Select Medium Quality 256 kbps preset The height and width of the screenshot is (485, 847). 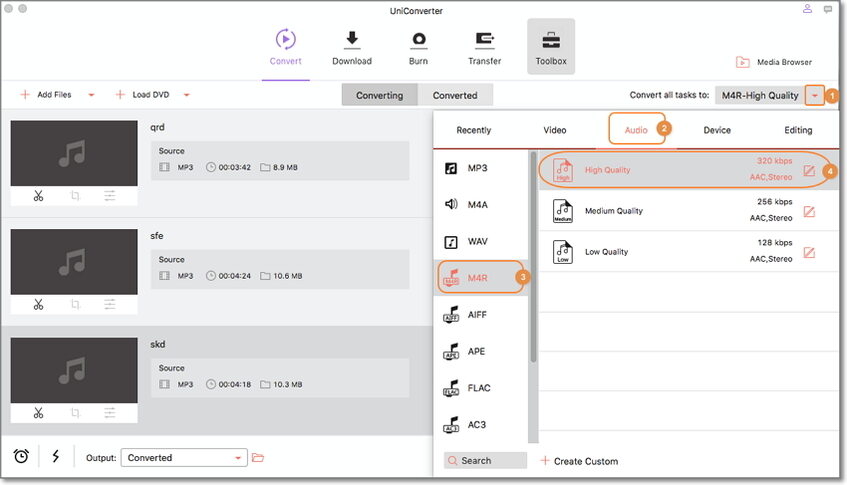(x=688, y=211)
